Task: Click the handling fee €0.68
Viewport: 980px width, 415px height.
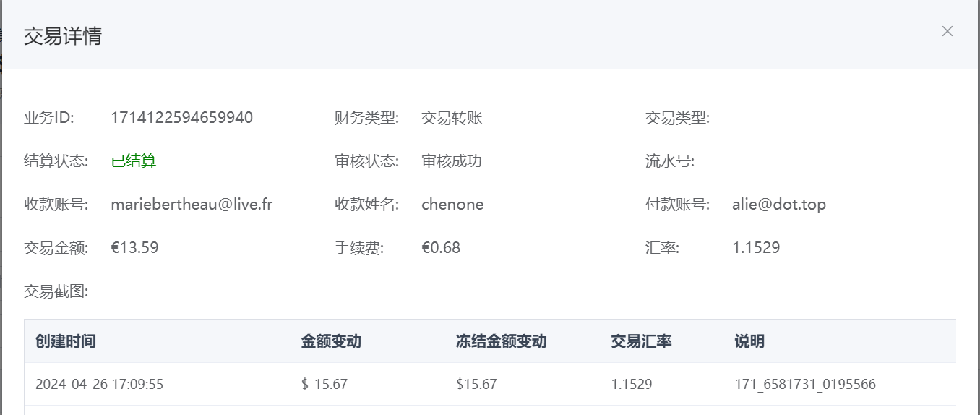Action: [x=441, y=248]
